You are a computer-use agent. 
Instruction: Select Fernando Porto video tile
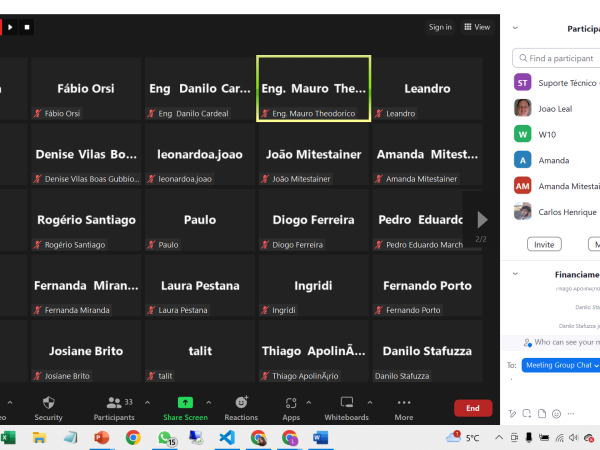click(x=427, y=285)
